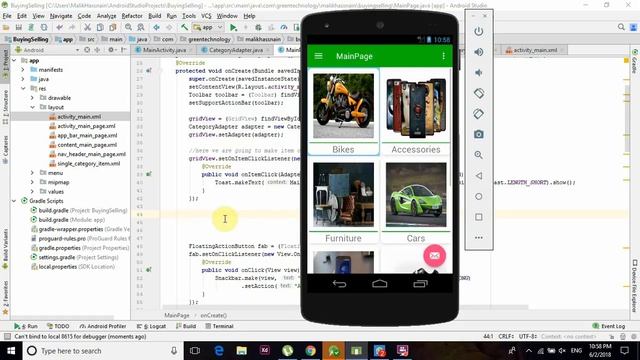The height and width of the screenshot is (360, 640).
Task: Select nav_header_main_page.xml in project tree
Action: 91,154
